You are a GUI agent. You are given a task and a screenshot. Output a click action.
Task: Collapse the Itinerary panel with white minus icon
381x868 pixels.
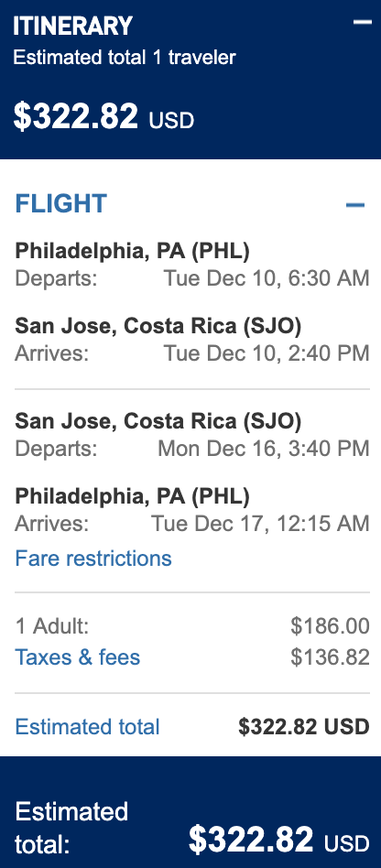coord(363,22)
